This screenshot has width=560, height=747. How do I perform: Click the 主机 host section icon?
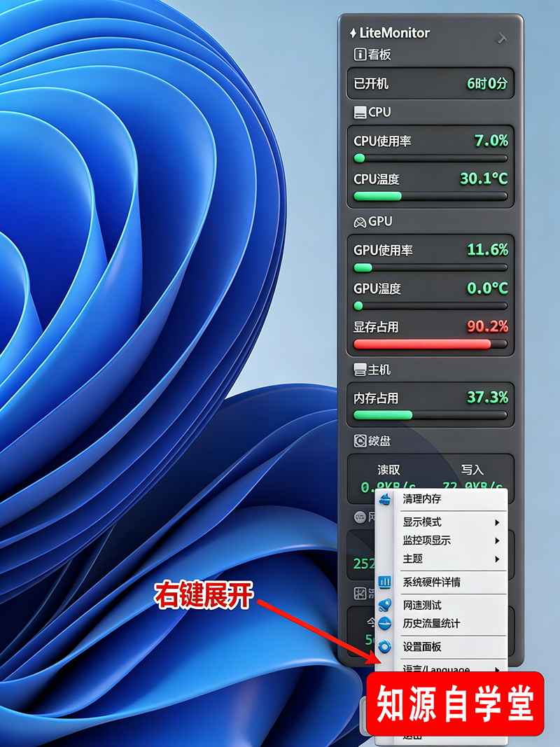[360, 370]
